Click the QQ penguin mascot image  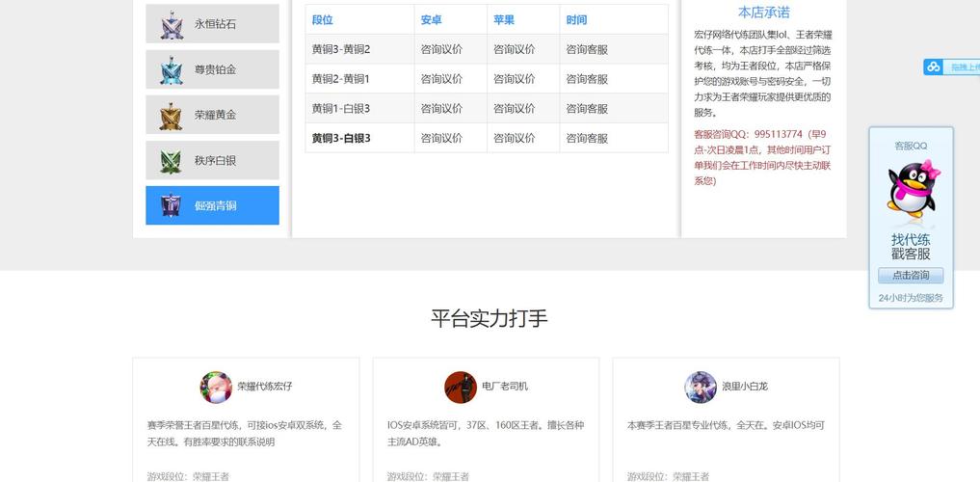914,189
